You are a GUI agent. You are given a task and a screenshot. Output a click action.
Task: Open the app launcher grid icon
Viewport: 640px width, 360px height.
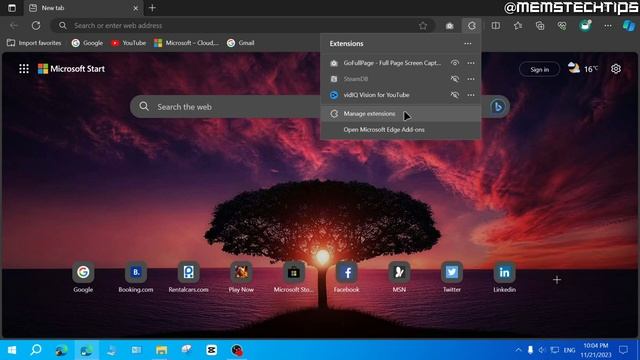click(24, 69)
